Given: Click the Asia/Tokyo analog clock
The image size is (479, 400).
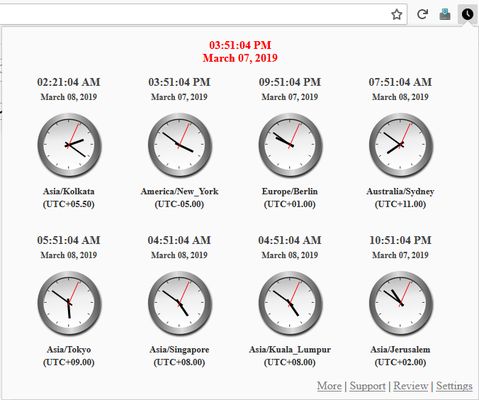Looking at the screenshot, I should point(69,303).
